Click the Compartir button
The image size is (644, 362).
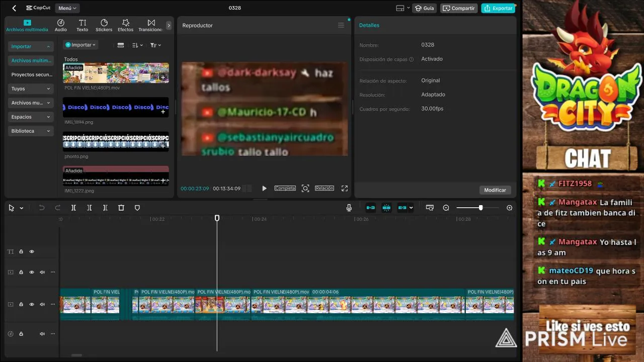coord(459,8)
